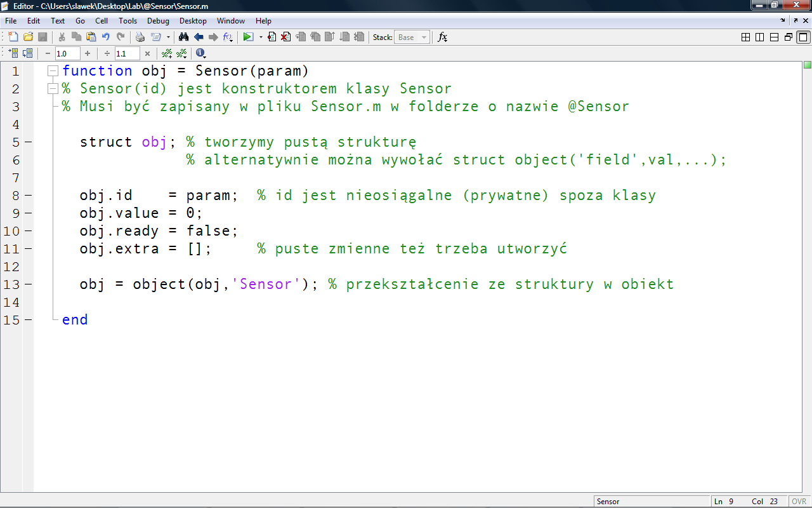Dock the editor with the down-right arrow

[783, 21]
